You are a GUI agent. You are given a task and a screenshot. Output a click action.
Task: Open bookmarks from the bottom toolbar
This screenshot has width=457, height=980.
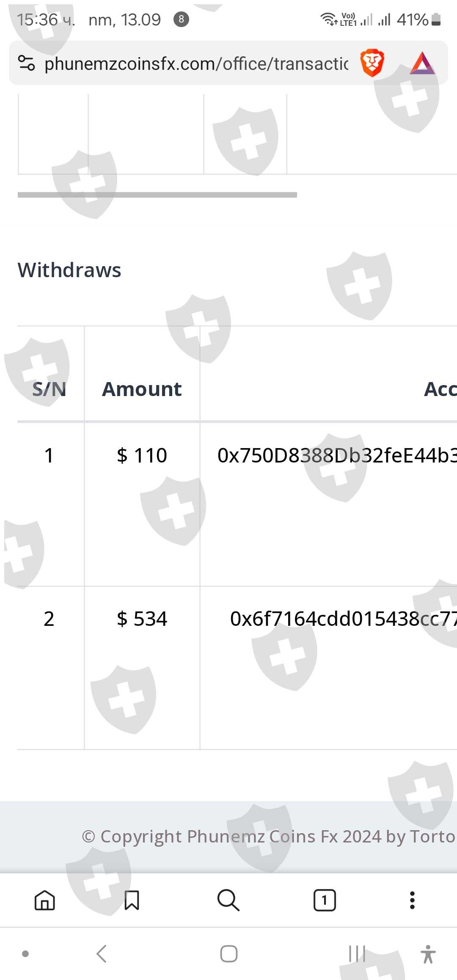[132, 900]
